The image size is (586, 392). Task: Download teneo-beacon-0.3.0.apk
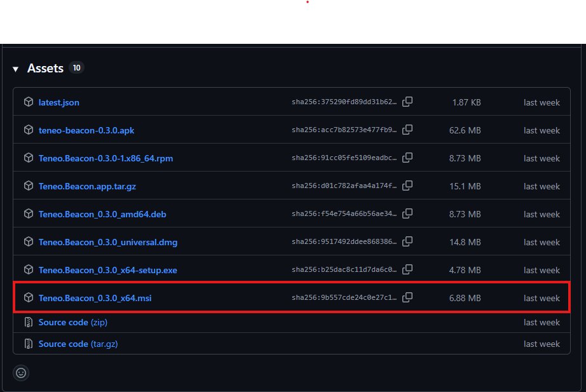86,130
